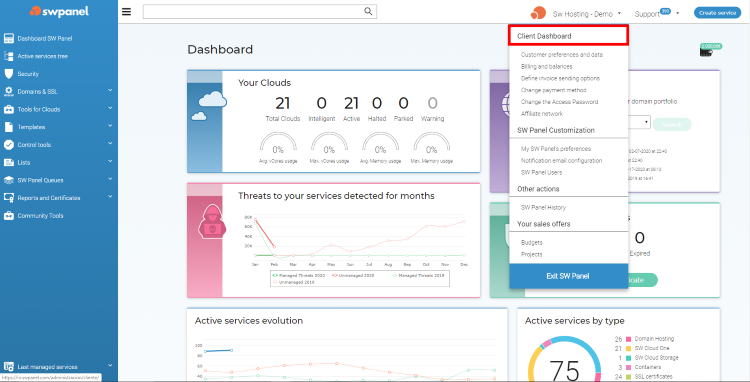This screenshot has width=750, height=382.
Task: Click the Community Tools icon
Action: [x=9, y=216]
